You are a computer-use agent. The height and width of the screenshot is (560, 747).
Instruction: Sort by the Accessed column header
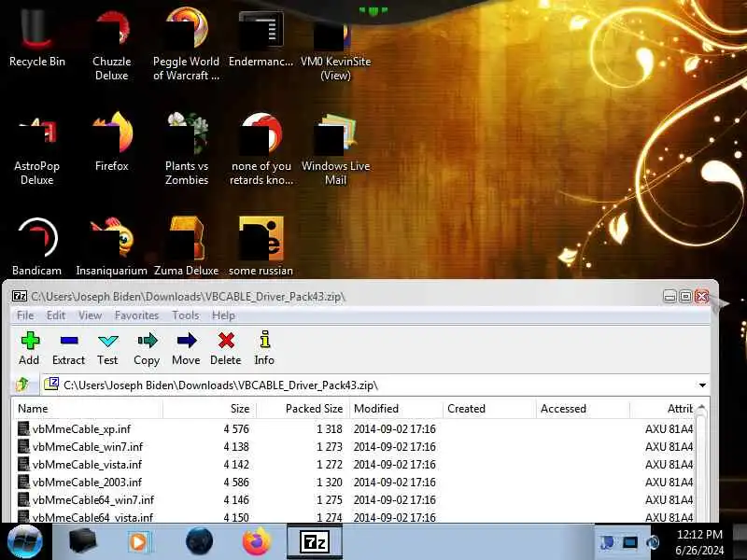[x=582, y=409]
